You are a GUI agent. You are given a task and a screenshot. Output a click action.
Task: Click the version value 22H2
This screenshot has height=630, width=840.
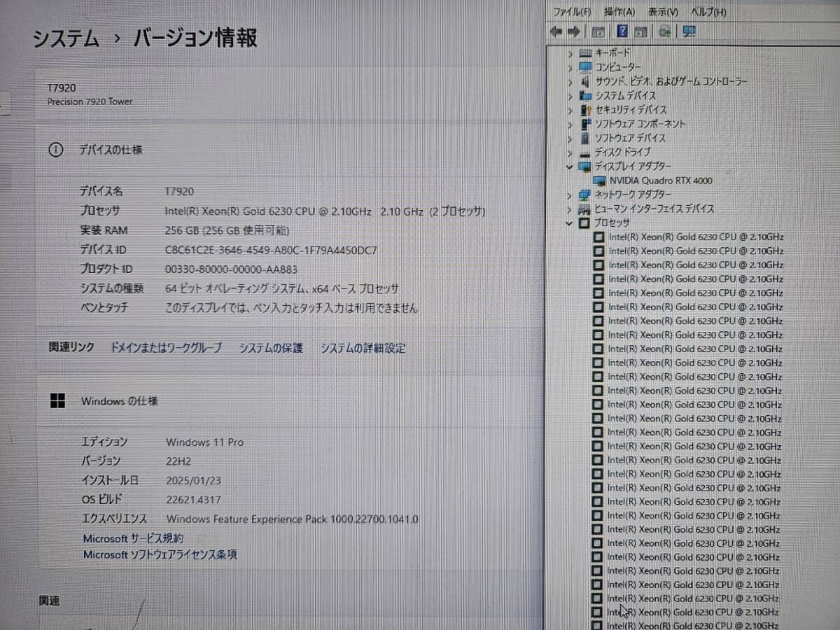click(x=178, y=461)
